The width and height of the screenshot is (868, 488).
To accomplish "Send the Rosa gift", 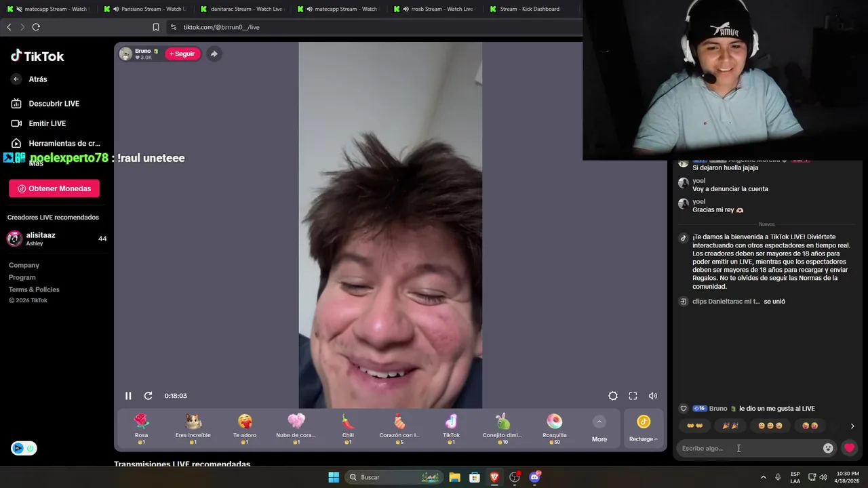I will coord(141,428).
